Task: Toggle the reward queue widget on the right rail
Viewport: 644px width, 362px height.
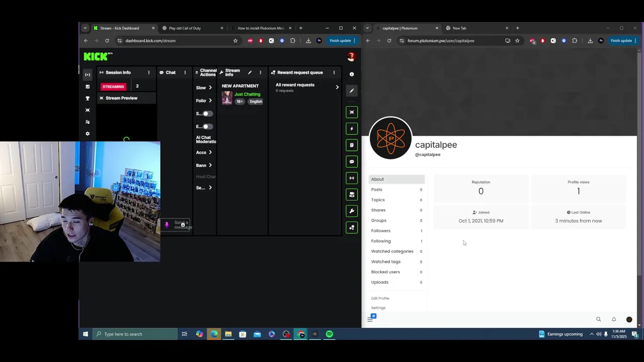Action: point(352,228)
